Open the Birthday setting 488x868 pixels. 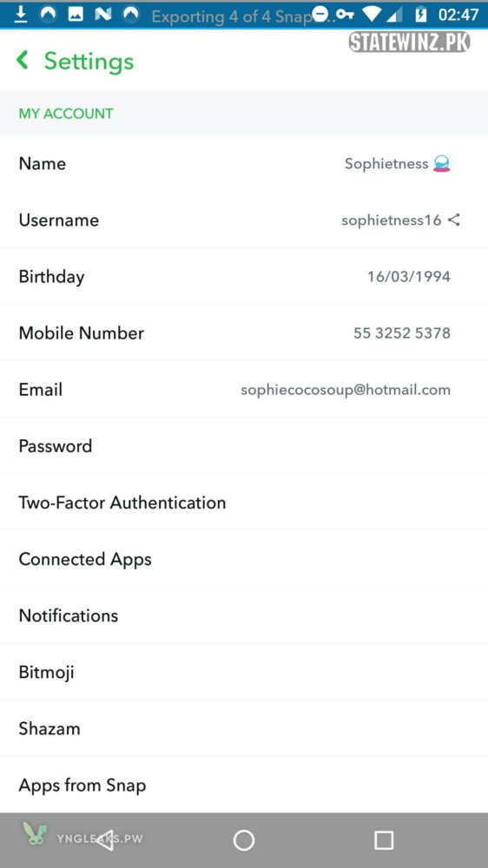pos(244,276)
